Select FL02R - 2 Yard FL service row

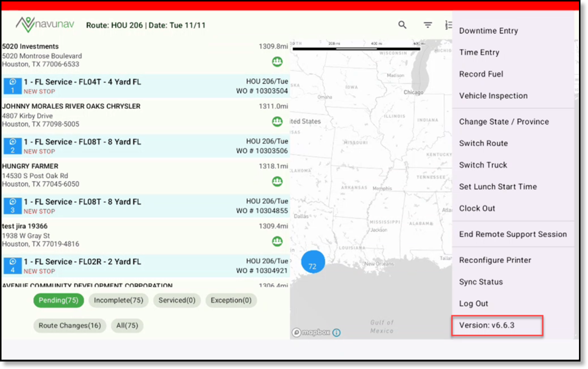point(146,266)
